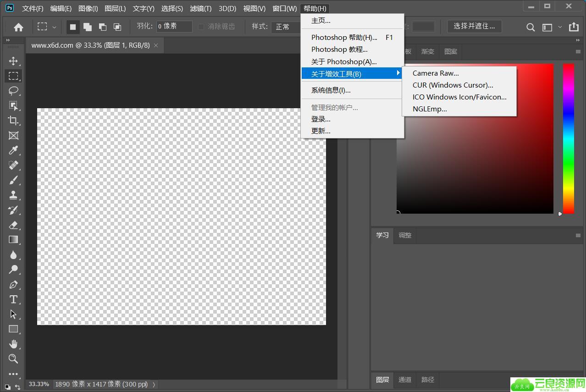Open the tool preset picker arrow
Image resolution: width=586 pixels, height=392 pixels.
(x=54, y=27)
